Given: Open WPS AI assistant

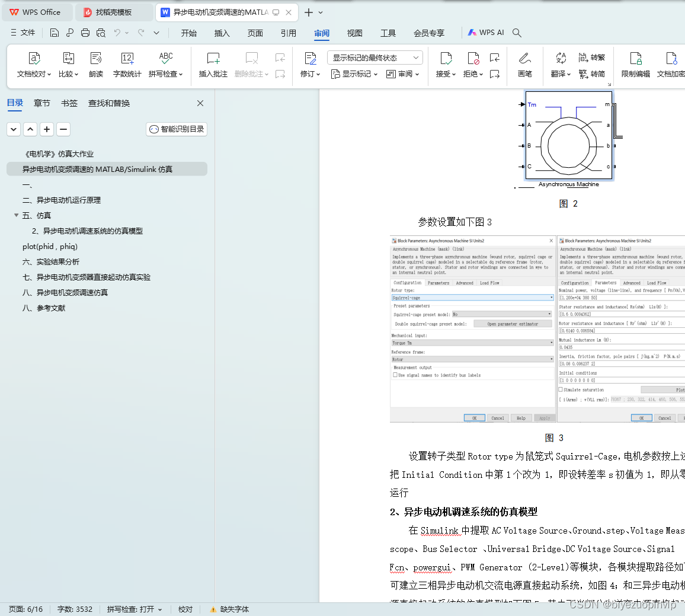Looking at the screenshot, I should [x=486, y=33].
